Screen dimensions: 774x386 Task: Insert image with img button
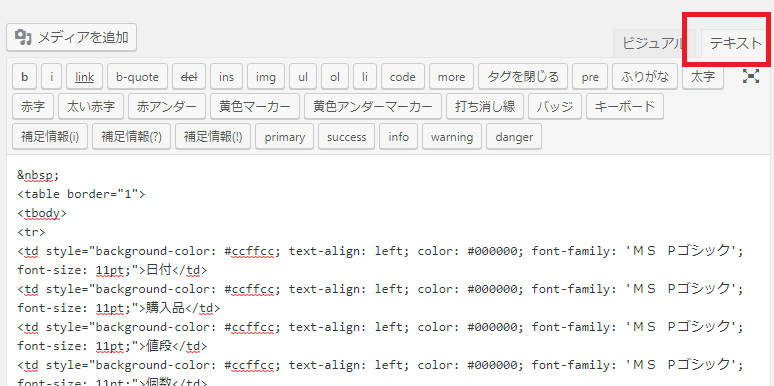pyautogui.click(x=266, y=77)
